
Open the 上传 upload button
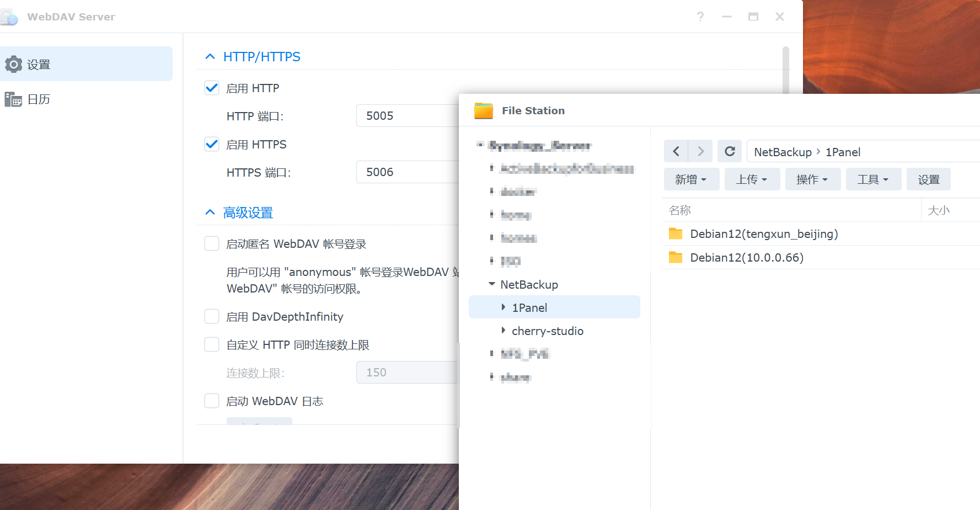752,179
